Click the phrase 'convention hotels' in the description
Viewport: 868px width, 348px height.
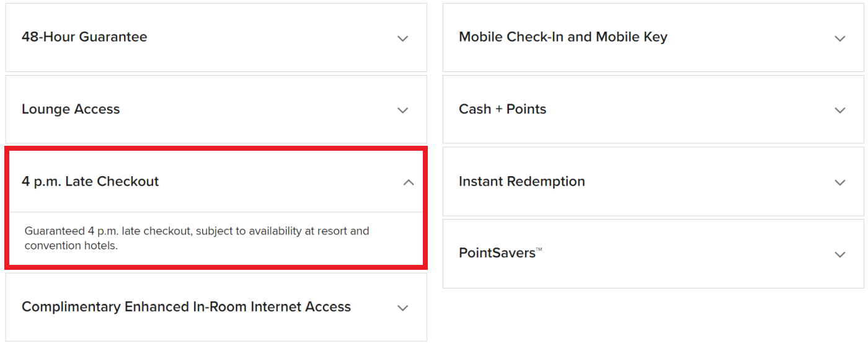click(x=71, y=246)
